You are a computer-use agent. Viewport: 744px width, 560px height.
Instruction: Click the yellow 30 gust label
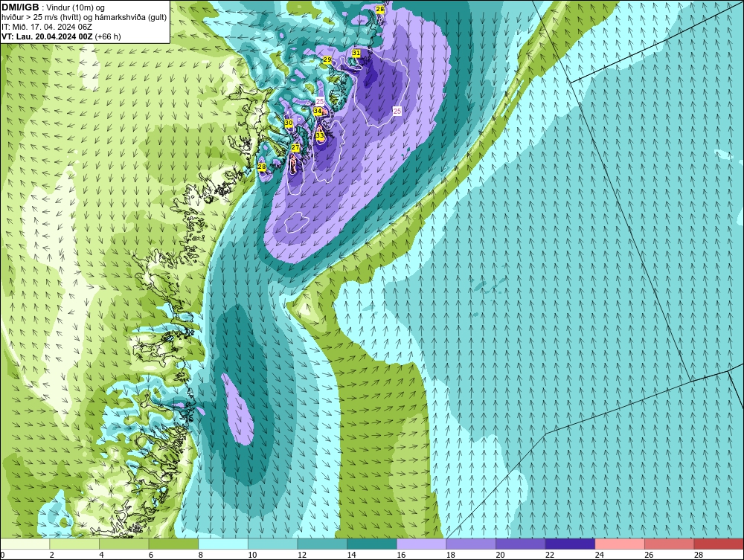pos(289,123)
